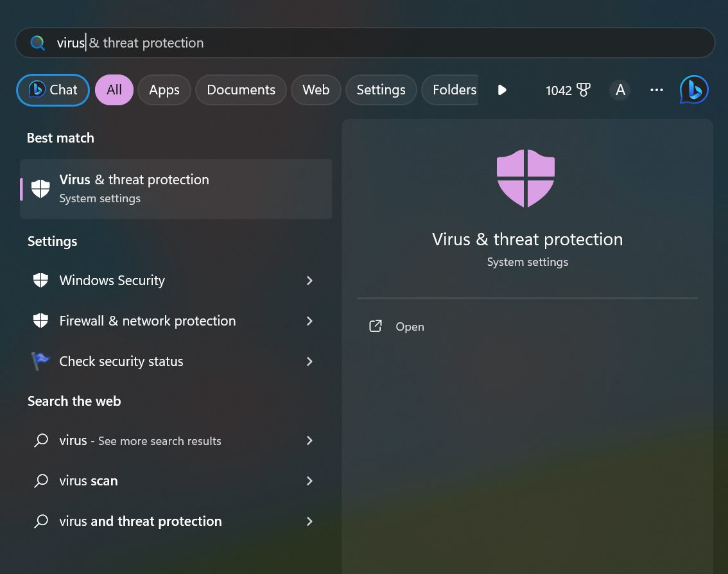Expand Firewall & network protection chevron
Viewport: 728px width, 574px height.
309,321
